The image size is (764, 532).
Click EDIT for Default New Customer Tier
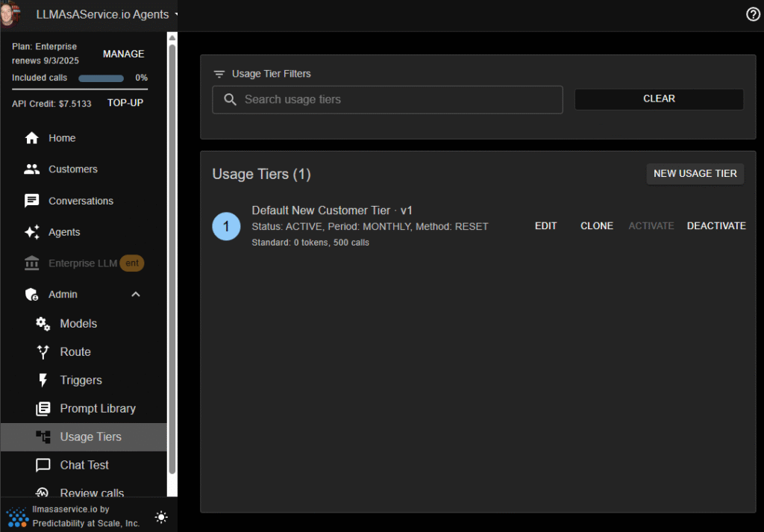pos(545,226)
